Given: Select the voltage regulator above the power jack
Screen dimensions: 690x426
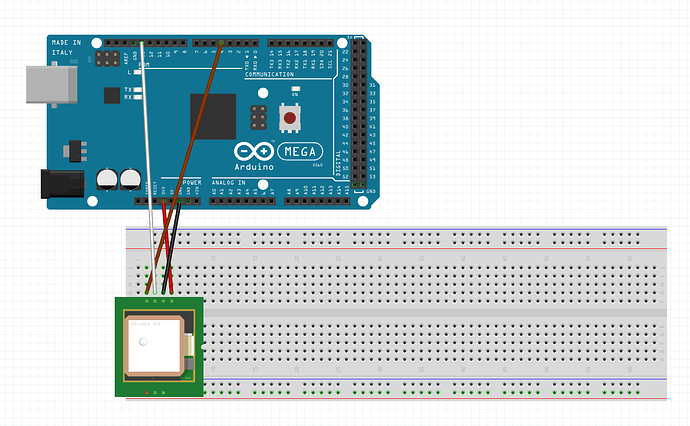Looking at the screenshot, I should 75,151.
